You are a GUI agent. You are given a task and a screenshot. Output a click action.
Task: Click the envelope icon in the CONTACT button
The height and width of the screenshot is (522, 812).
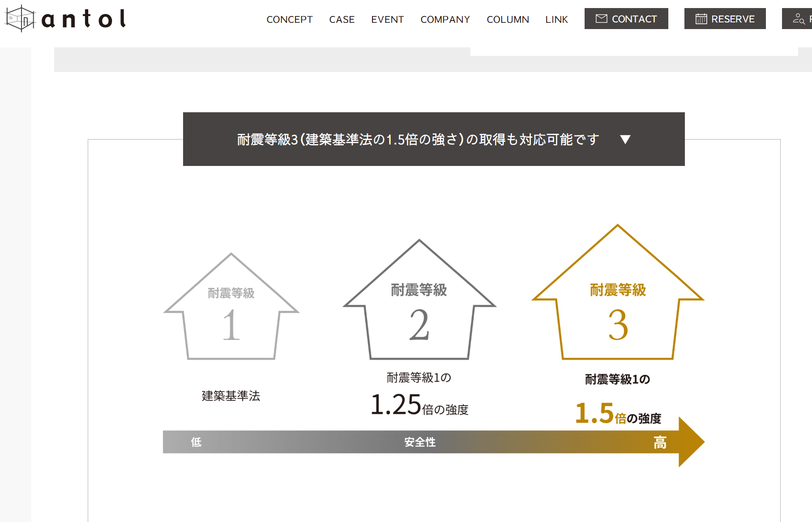[601, 19]
